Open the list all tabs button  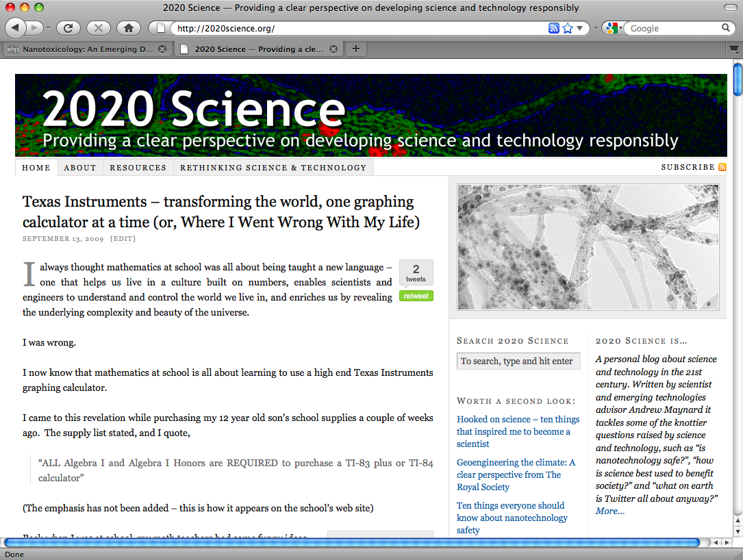(x=733, y=49)
